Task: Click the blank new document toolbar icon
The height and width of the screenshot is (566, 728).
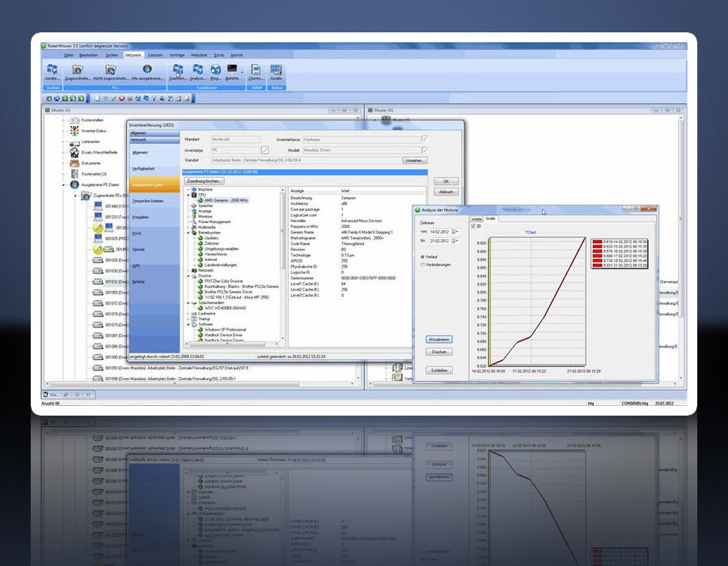Action: [x=98, y=99]
